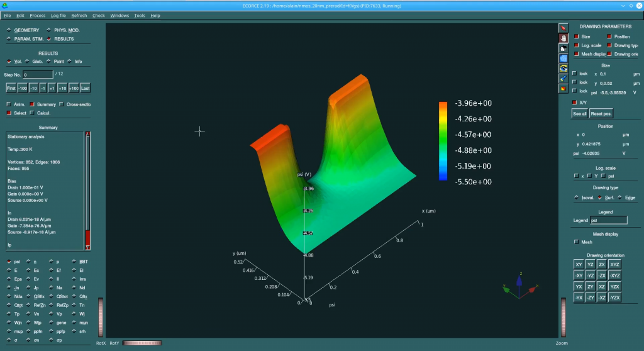Click the RotY horizontal rotation slider
Screen dimensions: 644x351
(142, 343)
